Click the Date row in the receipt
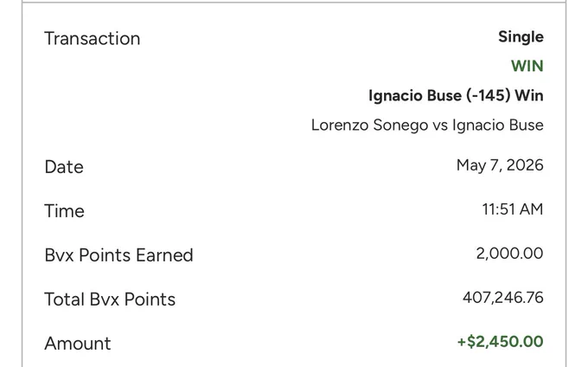Image resolution: width=588 pixels, height=367 pixels. (294, 166)
